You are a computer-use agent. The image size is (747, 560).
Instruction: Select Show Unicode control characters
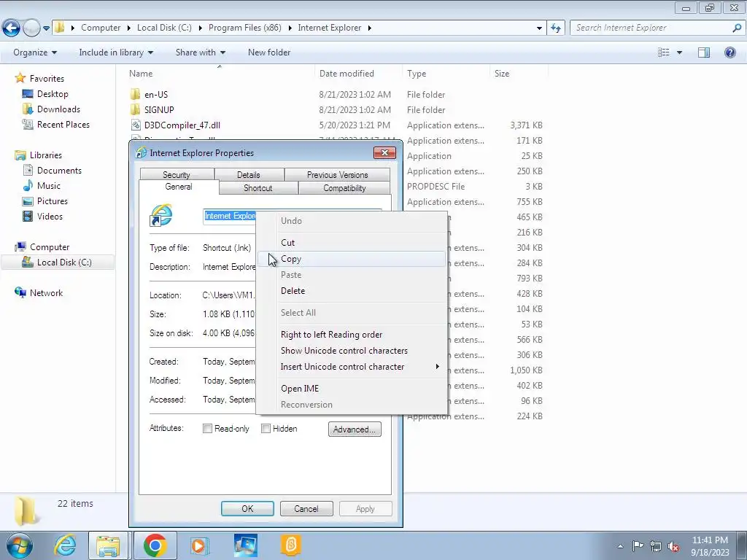coord(352,351)
